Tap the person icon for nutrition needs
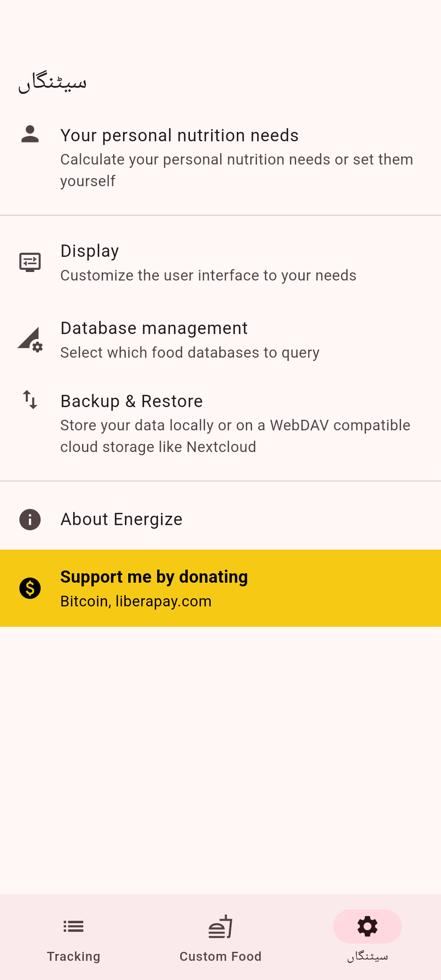 coord(30,134)
